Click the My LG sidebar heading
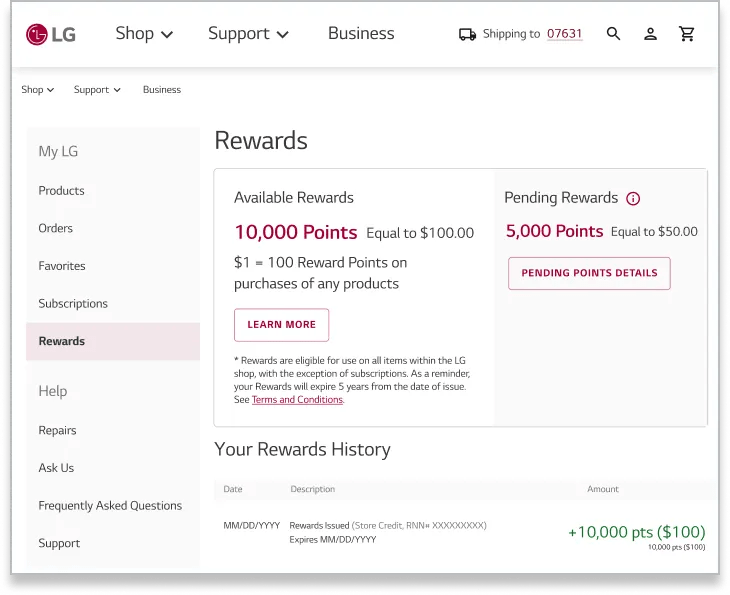The width and height of the screenshot is (730, 595). tap(58, 151)
